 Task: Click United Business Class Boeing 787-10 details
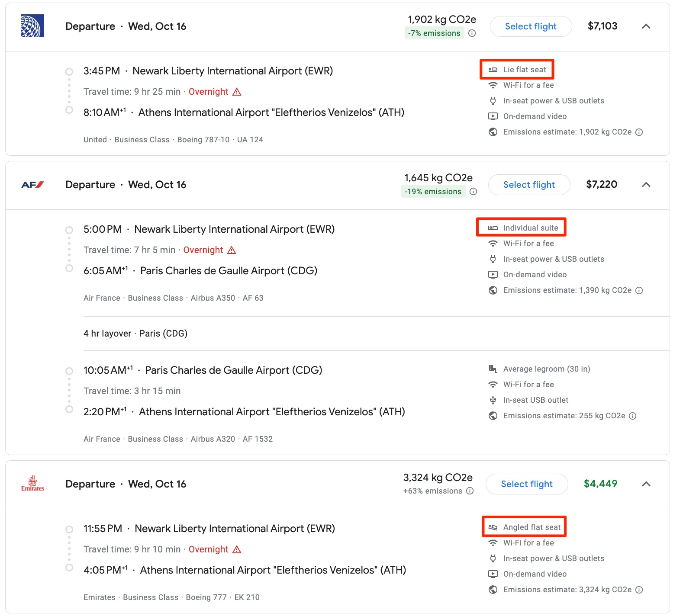click(x=173, y=140)
